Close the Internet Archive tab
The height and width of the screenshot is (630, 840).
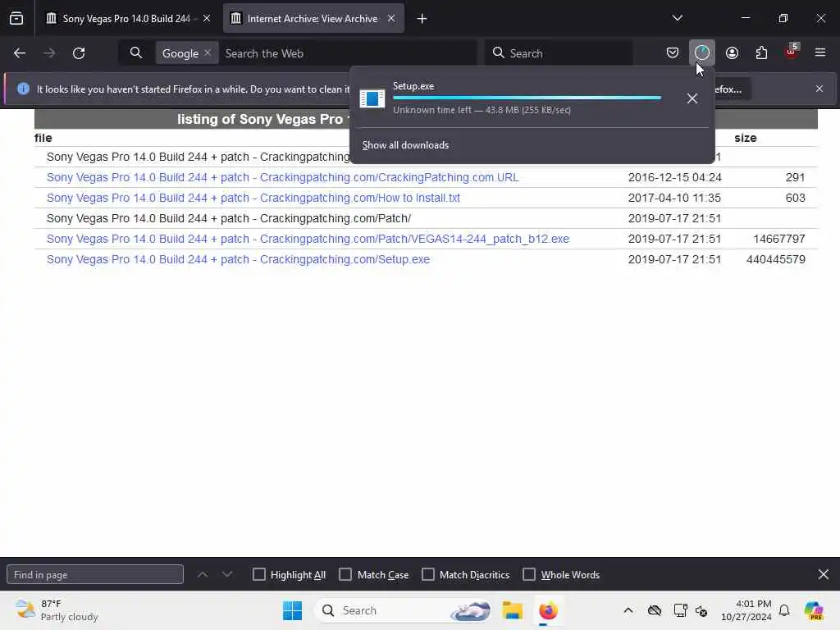(x=391, y=19)
